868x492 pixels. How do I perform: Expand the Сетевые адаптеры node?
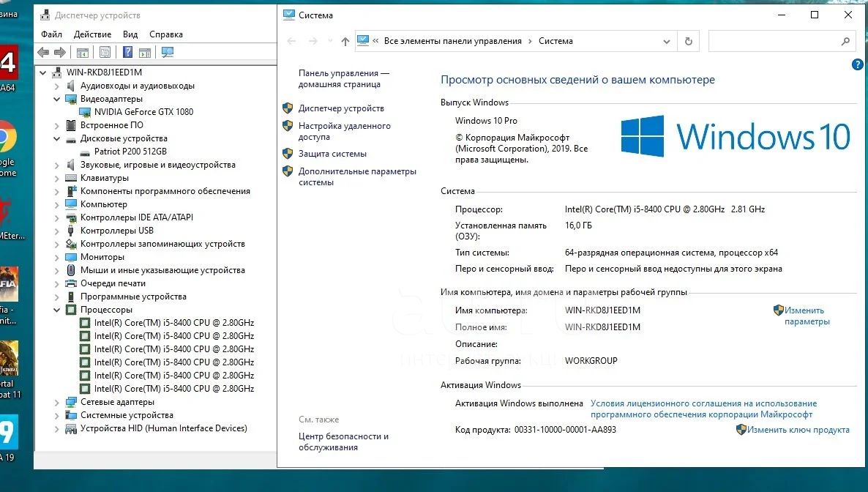point(56,402)
